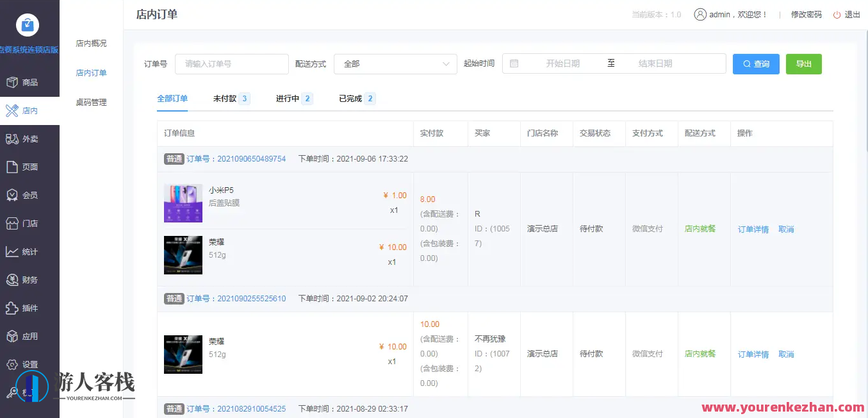Open the 商品 products menu
This screenshot has width=868, height=418.
click(x=29, y=82)
